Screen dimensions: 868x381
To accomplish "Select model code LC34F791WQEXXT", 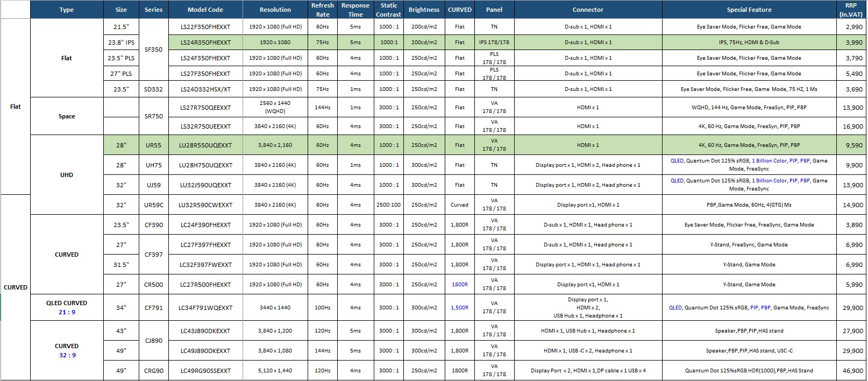I will tap(205, 308).
